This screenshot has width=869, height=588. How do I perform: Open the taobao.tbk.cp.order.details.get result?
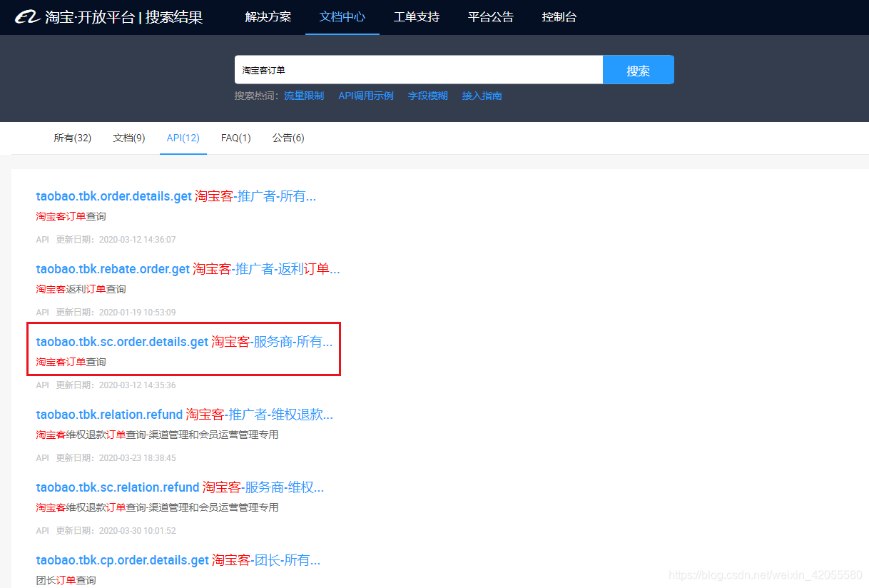point(178,560)
